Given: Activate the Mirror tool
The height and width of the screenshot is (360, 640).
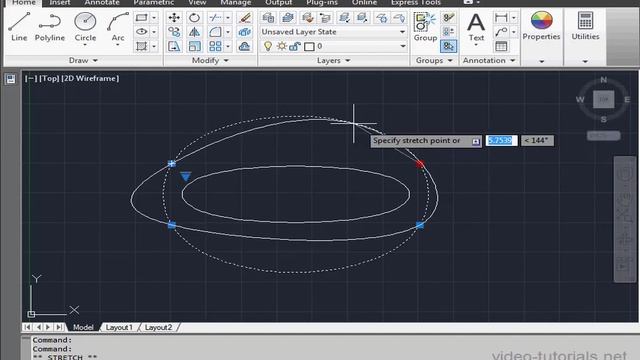Looking at the screenshot, I should coord(194,32).
